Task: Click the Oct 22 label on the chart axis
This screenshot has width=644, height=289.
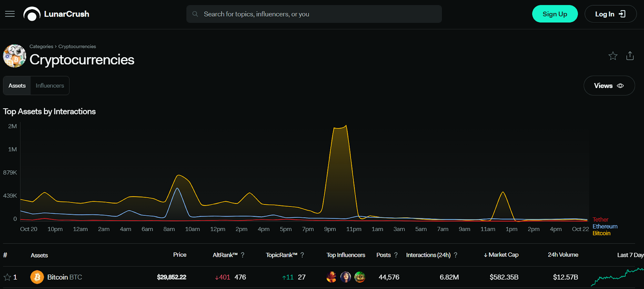Action: tap(580, 229)
